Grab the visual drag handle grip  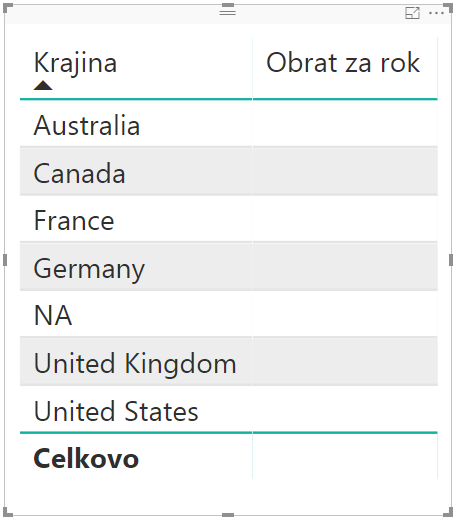coord(228,13)
